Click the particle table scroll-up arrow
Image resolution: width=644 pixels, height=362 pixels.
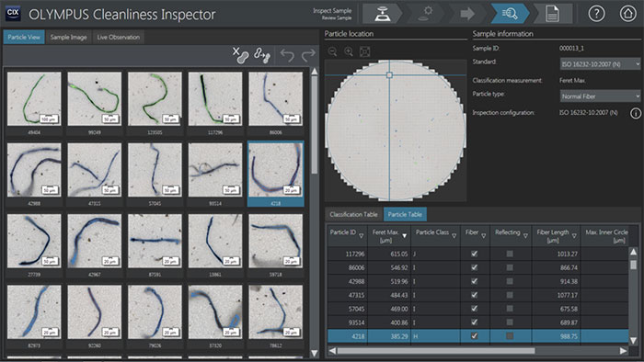tap(633, 252)
